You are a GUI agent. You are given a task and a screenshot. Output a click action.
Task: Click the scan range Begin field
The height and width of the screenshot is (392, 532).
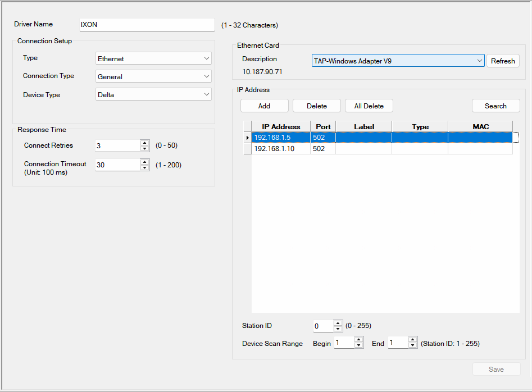[x=344, y=343]
